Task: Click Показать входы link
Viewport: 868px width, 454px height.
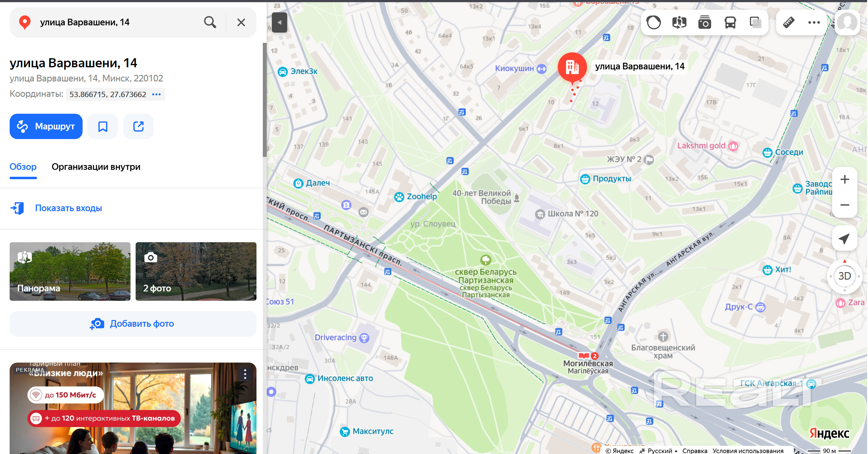Action: point(68,208)
